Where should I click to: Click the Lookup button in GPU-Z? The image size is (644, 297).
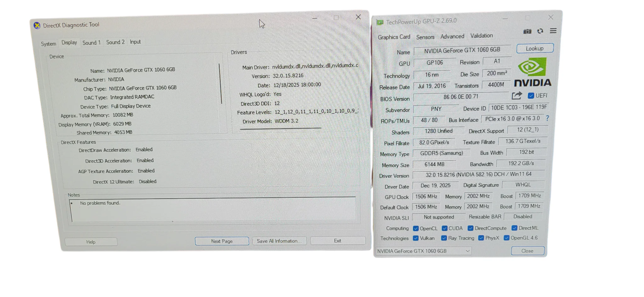click(x=535, y=48)
